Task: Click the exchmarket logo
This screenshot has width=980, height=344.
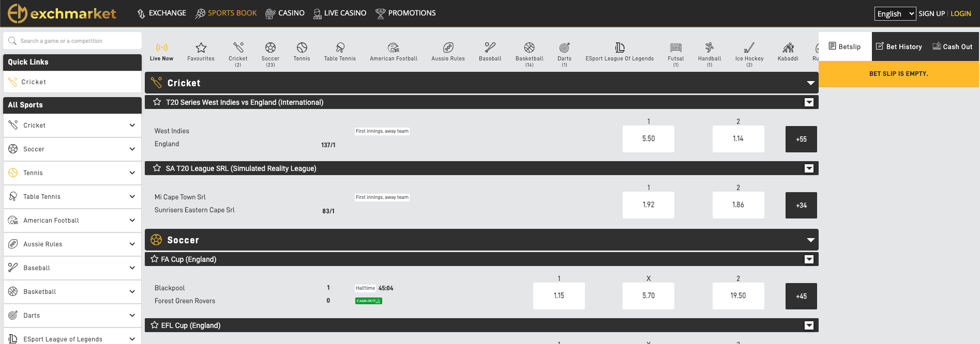Action: pos(62,13)
